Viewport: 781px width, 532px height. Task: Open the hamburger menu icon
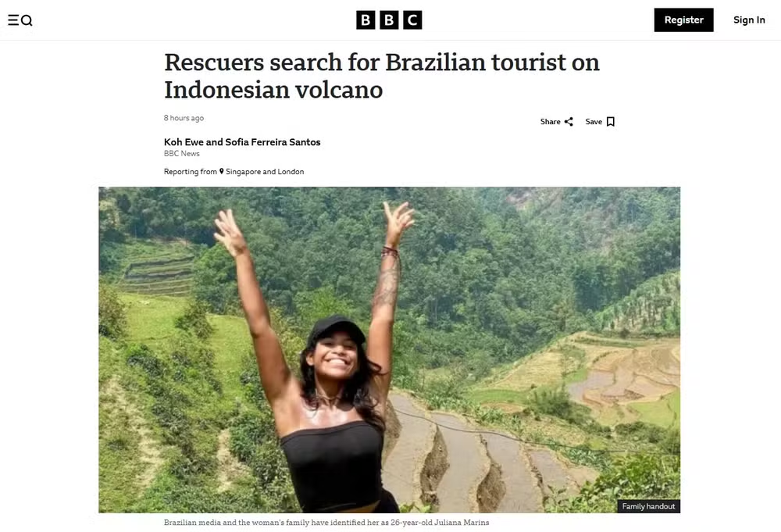[13, 20]
